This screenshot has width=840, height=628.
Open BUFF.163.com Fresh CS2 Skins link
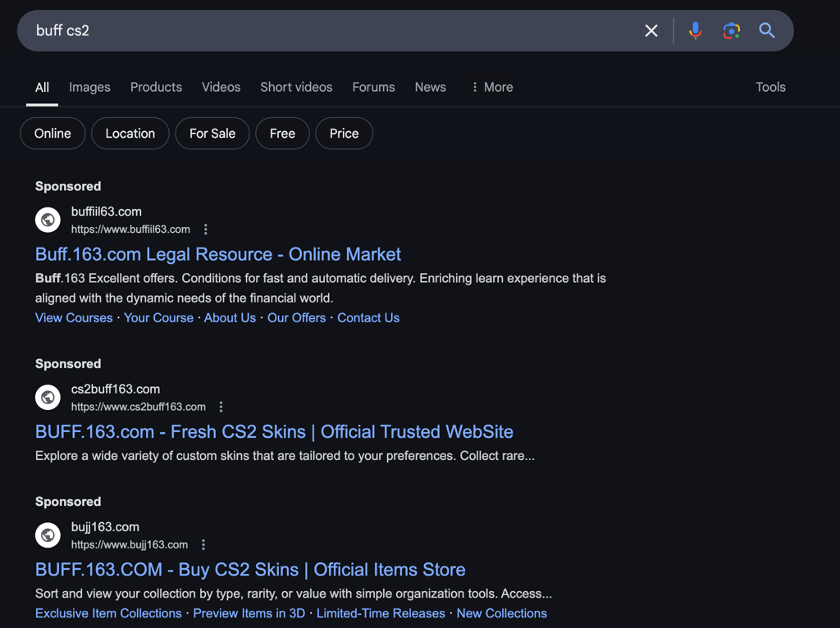tap(274, 432)
